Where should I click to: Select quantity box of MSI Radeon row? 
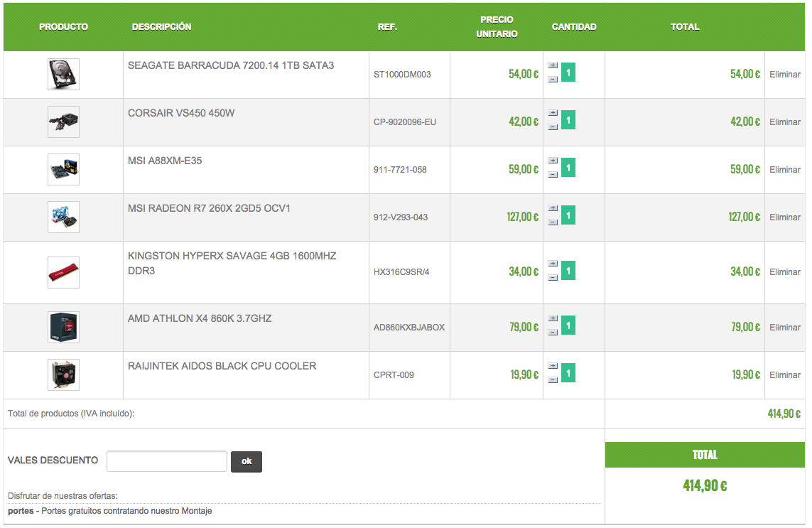click(x=568, y=215)
